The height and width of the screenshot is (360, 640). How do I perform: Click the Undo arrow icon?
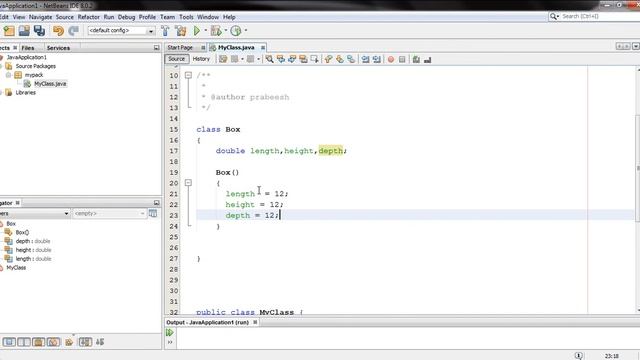click(58, 31)
